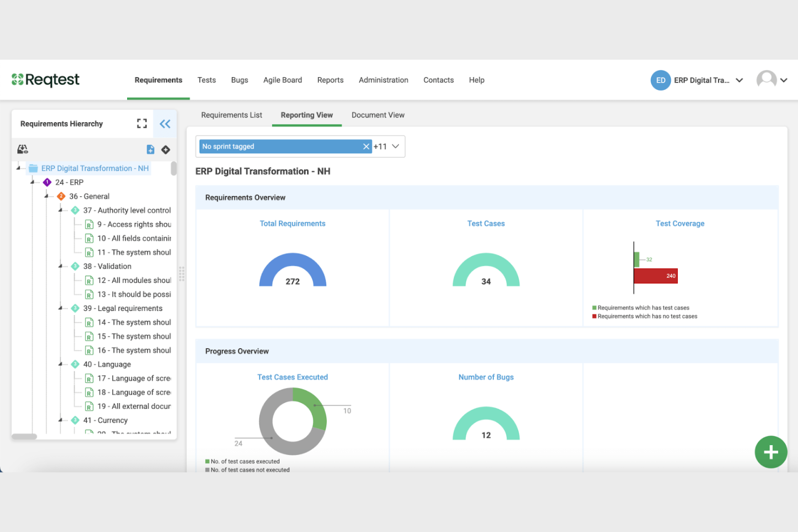Open the Number of Bugs link
This screenshot has width=798, height=532.
[x=486, y=377]
